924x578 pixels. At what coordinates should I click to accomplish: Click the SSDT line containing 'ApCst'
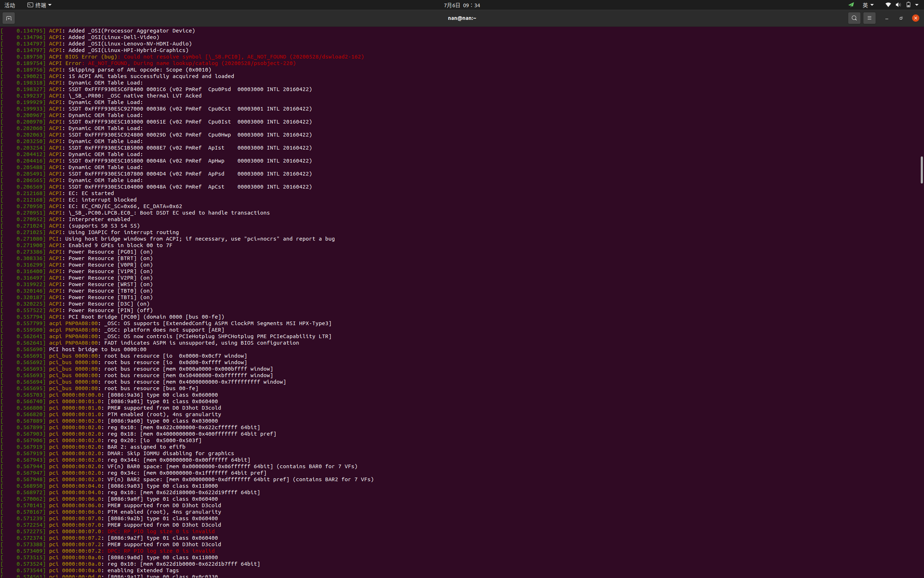[157, 186]
